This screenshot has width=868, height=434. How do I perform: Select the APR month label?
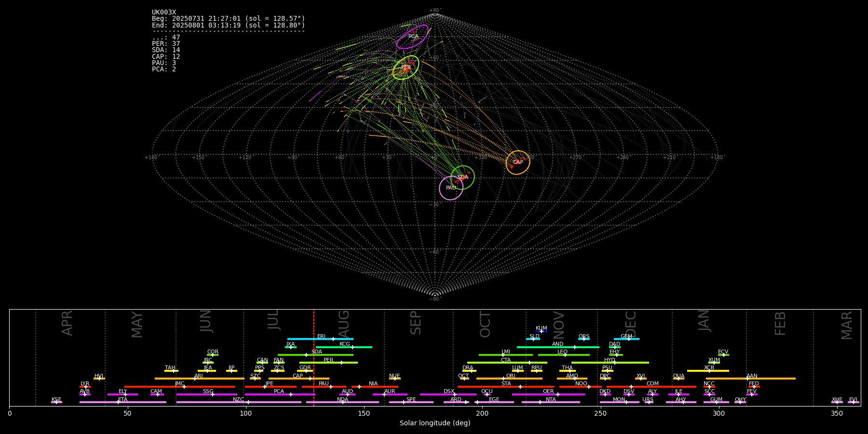(67, 323)
